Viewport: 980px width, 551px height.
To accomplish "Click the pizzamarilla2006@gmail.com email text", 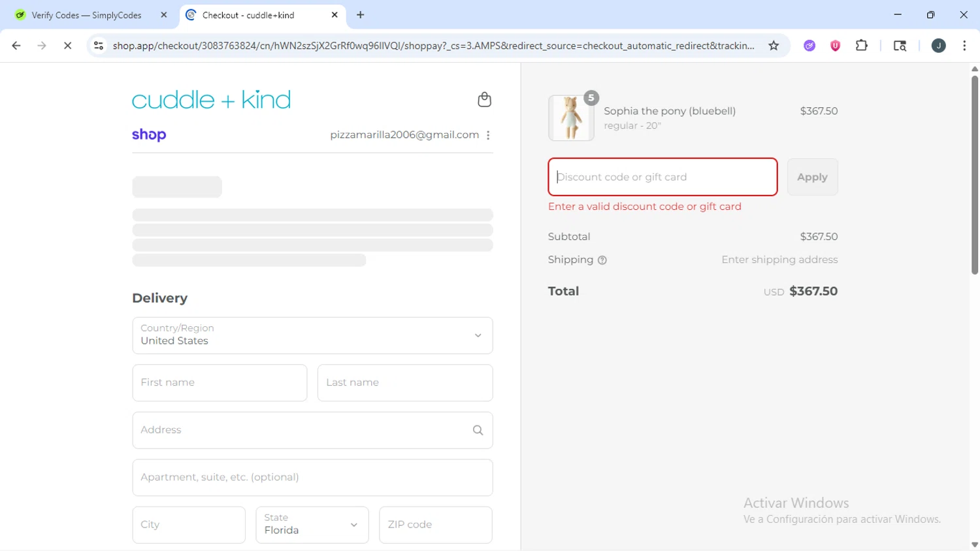I will pyautogui.click(x=404, y=135).
